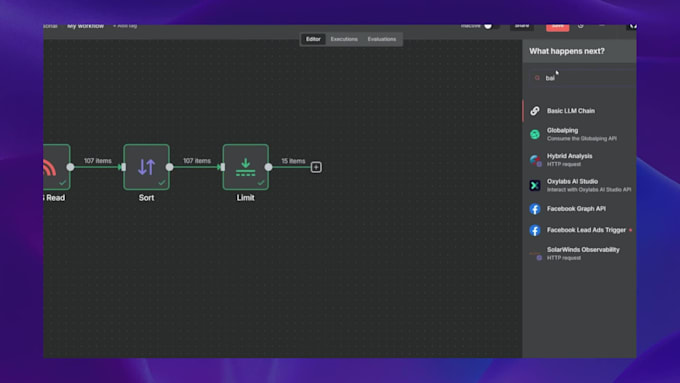
Task: Click 107 items label before Sort
Action: 98,161
